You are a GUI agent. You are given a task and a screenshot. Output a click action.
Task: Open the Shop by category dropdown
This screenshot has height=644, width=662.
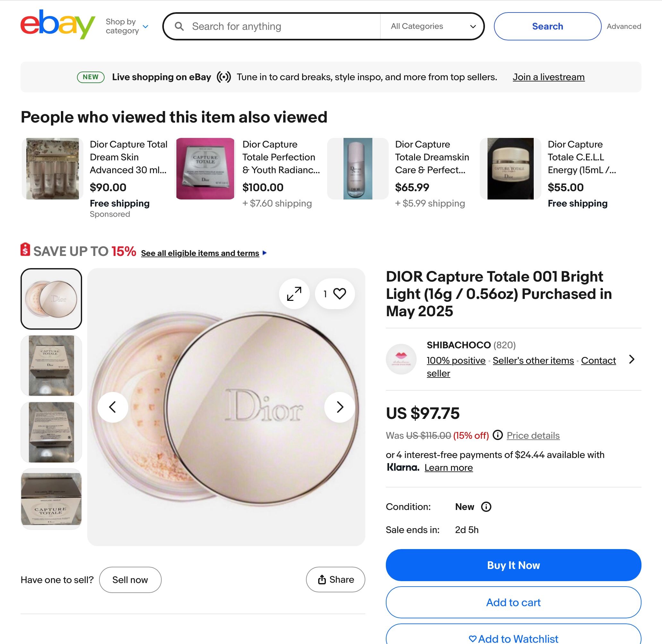[127, 26]
